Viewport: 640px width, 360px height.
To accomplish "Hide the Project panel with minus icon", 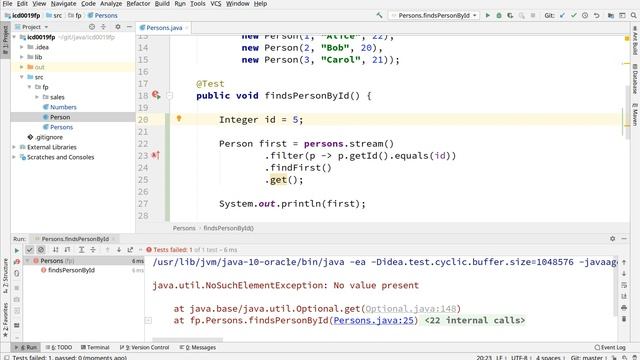I will (129, 27).
